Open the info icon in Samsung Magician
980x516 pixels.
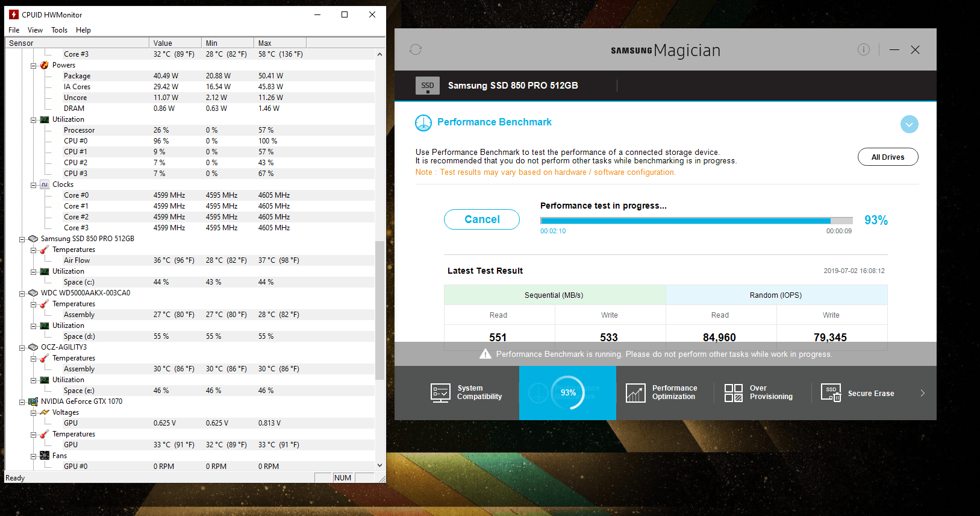[864, 49]
